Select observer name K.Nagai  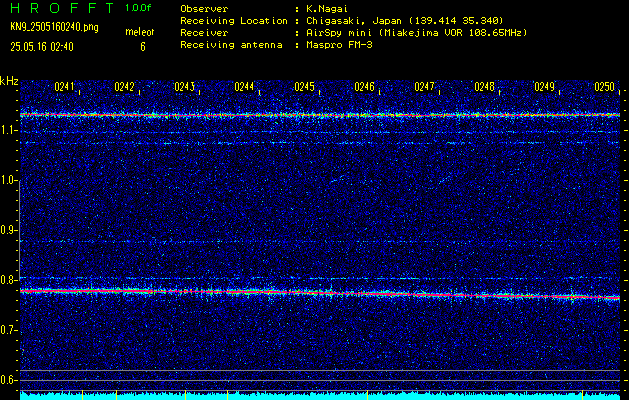pos(327,9)
